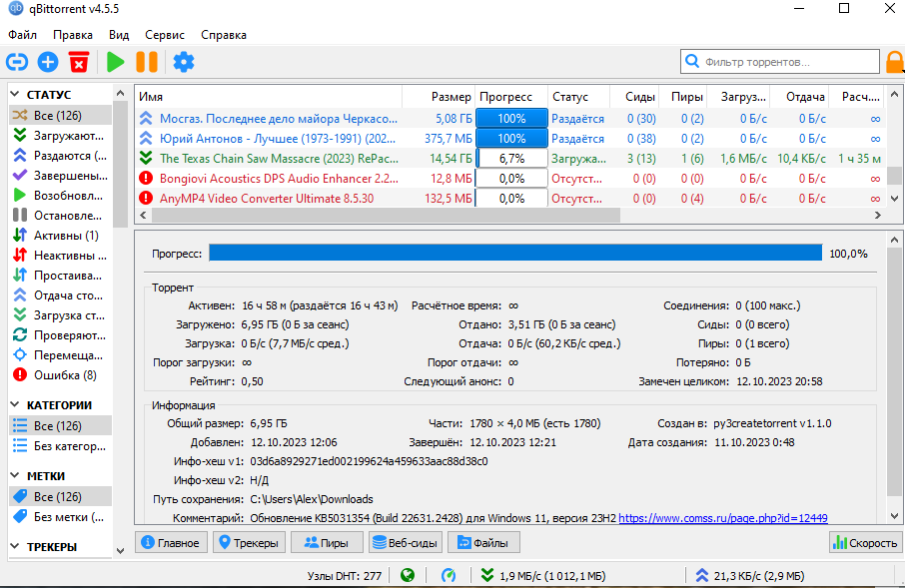The image size is (905, 588).
Task: Click the green resume play icon
Action: click(x=116, y=62)
